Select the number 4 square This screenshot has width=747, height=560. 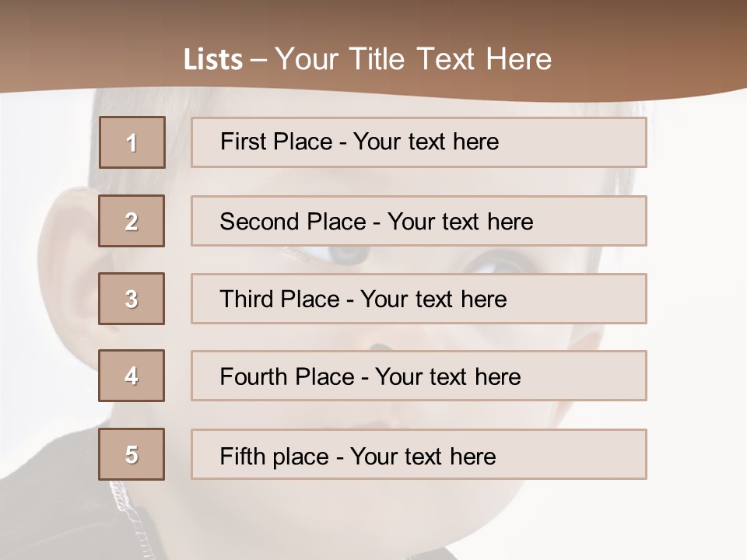tap(132, 376)
